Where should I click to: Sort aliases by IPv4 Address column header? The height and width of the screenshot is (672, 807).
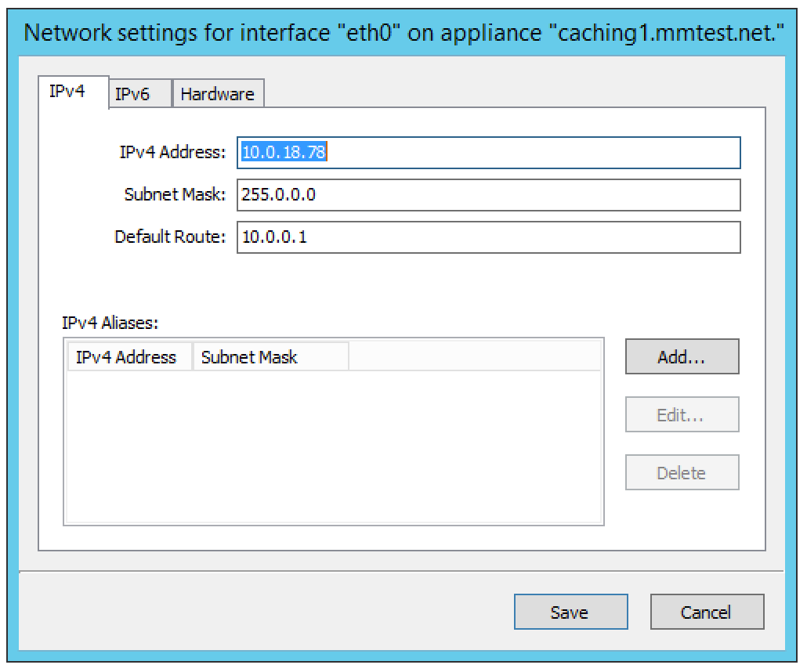(127, 357)
